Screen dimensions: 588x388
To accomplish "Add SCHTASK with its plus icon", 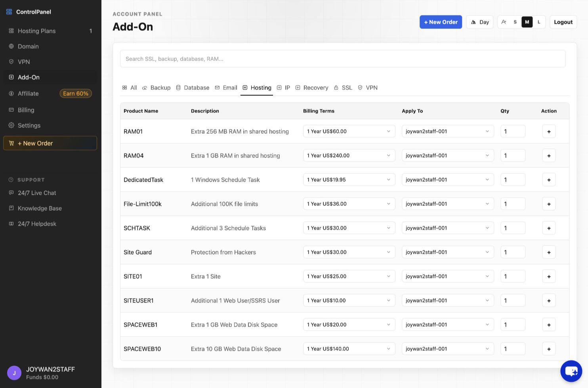I will pos(549,228).
